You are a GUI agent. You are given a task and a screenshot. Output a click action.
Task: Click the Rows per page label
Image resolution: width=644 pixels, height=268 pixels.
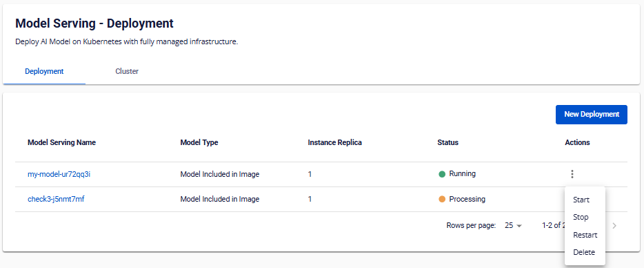click(471, 226)
